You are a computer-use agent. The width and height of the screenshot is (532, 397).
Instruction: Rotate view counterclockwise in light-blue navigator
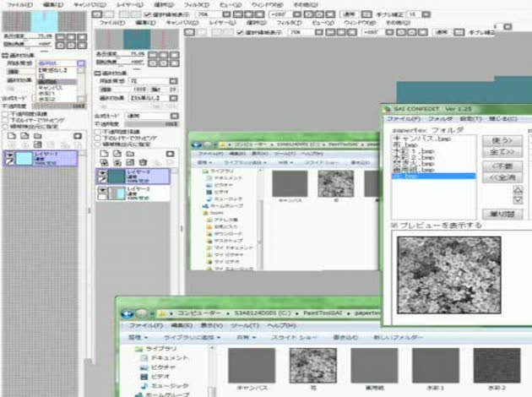pyautogui.click(x=60, y=45)
